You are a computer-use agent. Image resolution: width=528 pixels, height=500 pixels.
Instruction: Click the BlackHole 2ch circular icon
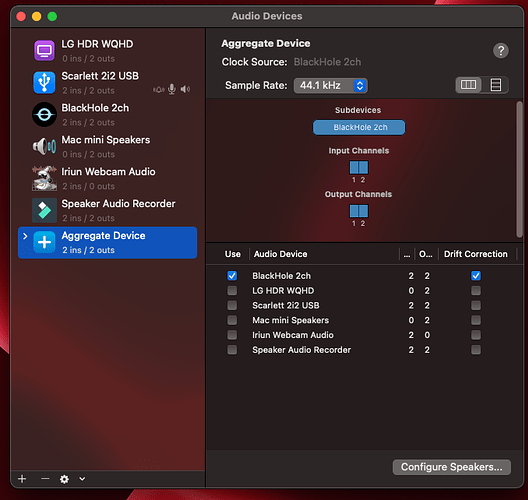click(44, 114)
